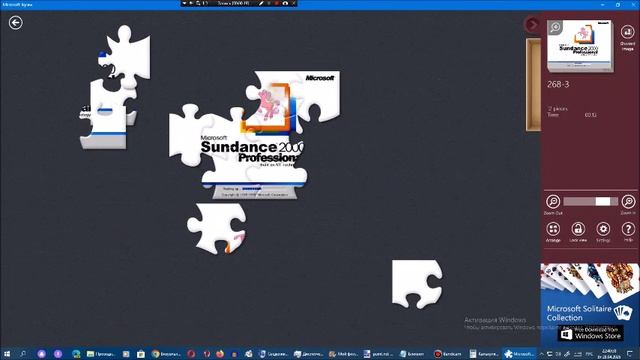Open Chrome from the taskbar
This screenshot has width=640, height=360.
pyautogui.click(x=165, y=354)
